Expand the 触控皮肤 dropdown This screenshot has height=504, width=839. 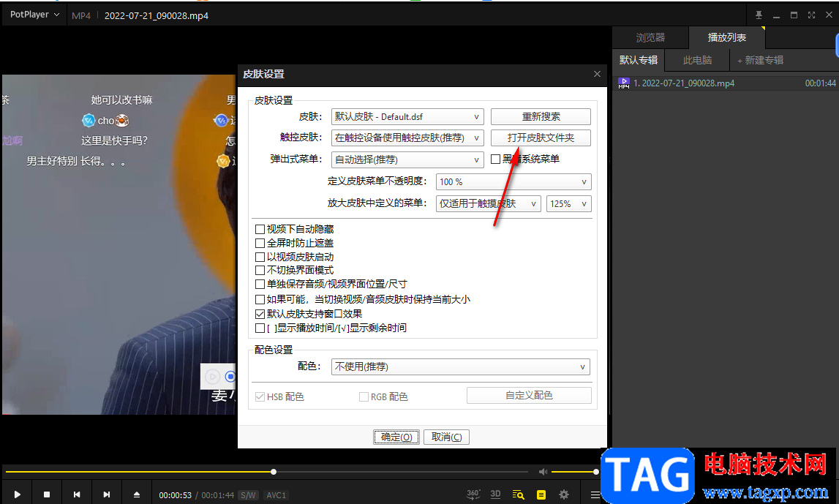coord(407,138)
